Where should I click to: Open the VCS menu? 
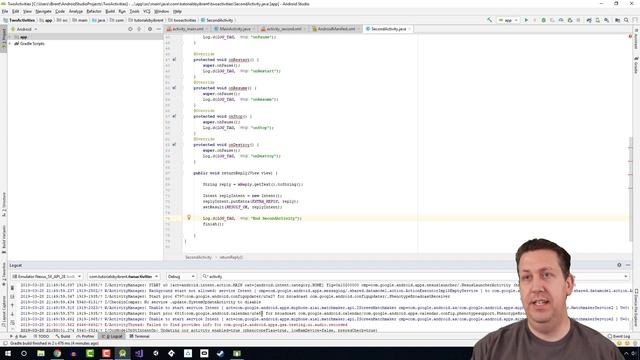click(x=147, y=11)
